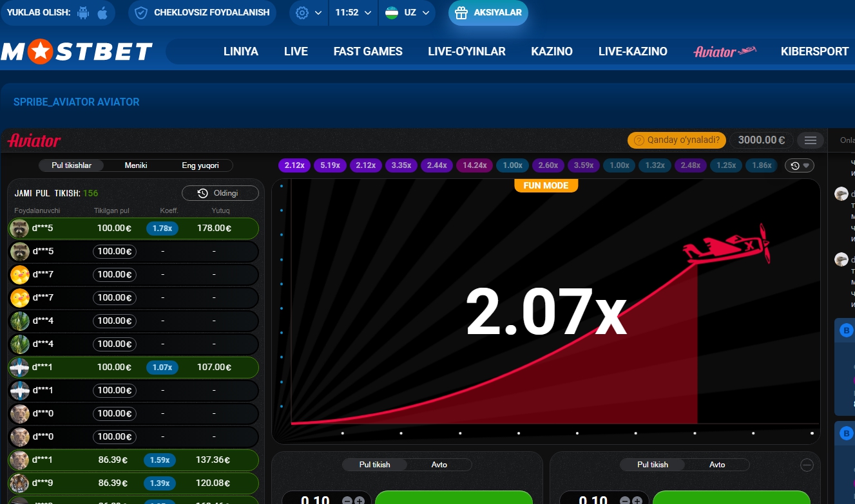Open the Aviator game hamburger menu

click(x=811, y=140)
